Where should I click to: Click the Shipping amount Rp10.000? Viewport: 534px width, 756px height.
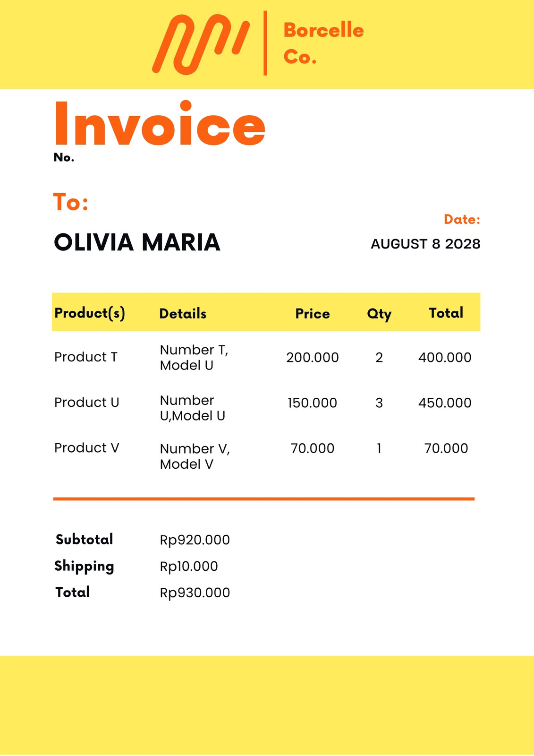point(189,566)
